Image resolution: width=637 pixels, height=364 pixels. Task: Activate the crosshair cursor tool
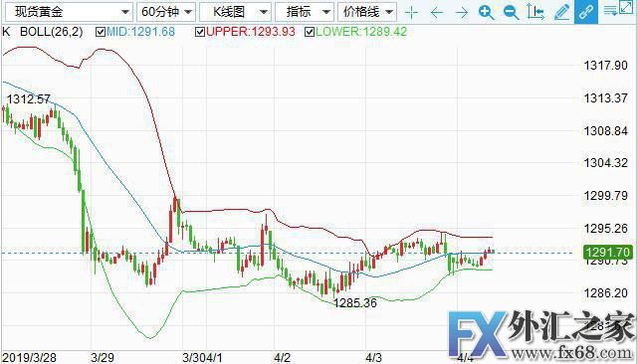[x=411, y=13]
